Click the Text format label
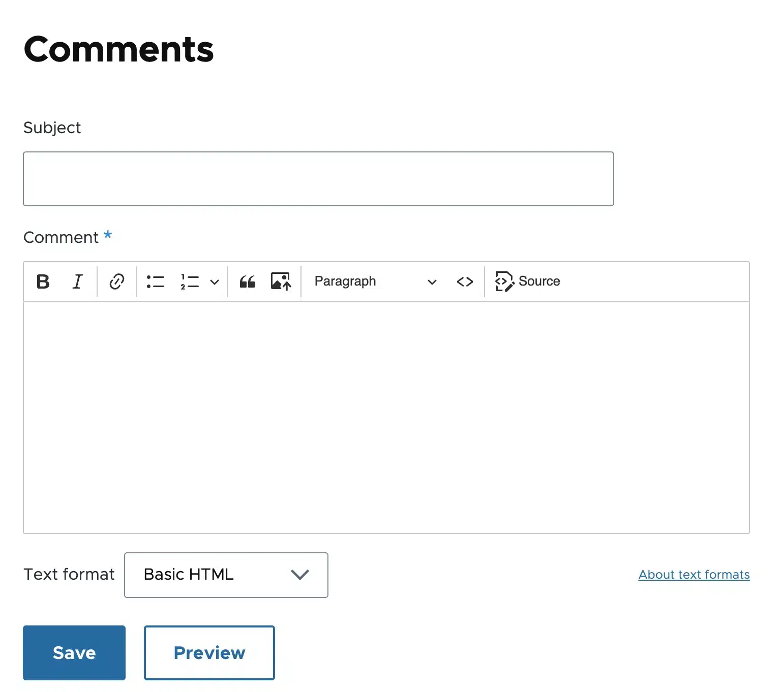The width and height of the screenshot is (784, 692). [x=69, y=575]
